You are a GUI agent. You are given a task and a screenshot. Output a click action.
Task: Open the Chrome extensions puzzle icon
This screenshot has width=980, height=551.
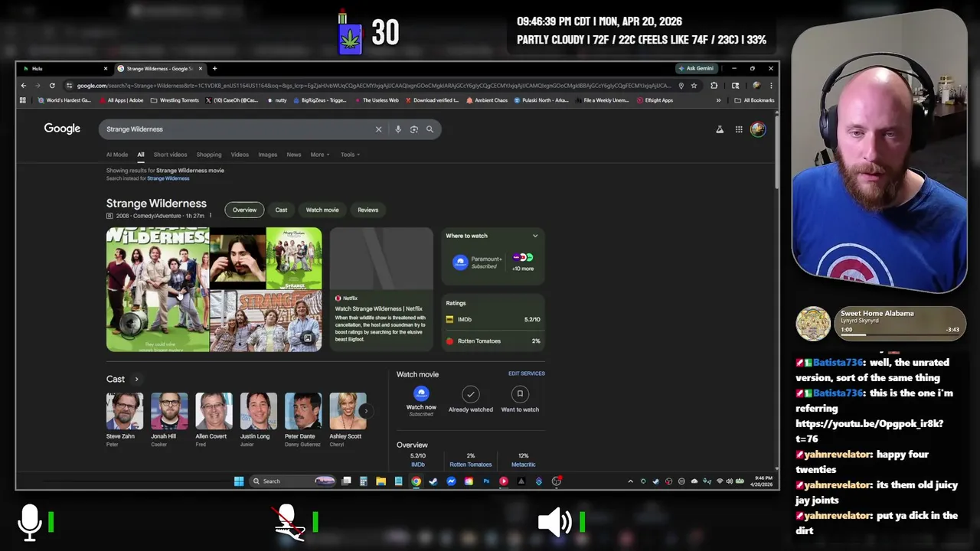714,86
